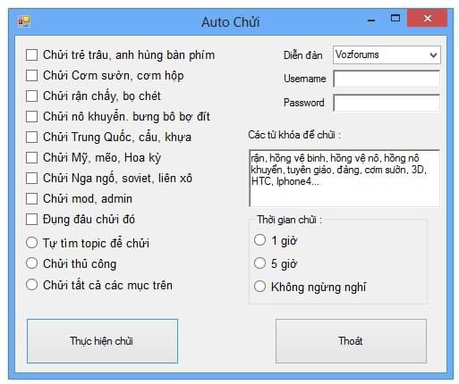Click the keywords text area
This screenshot has height=384, width=459.
pyautogui.click(x=344, y=178)
